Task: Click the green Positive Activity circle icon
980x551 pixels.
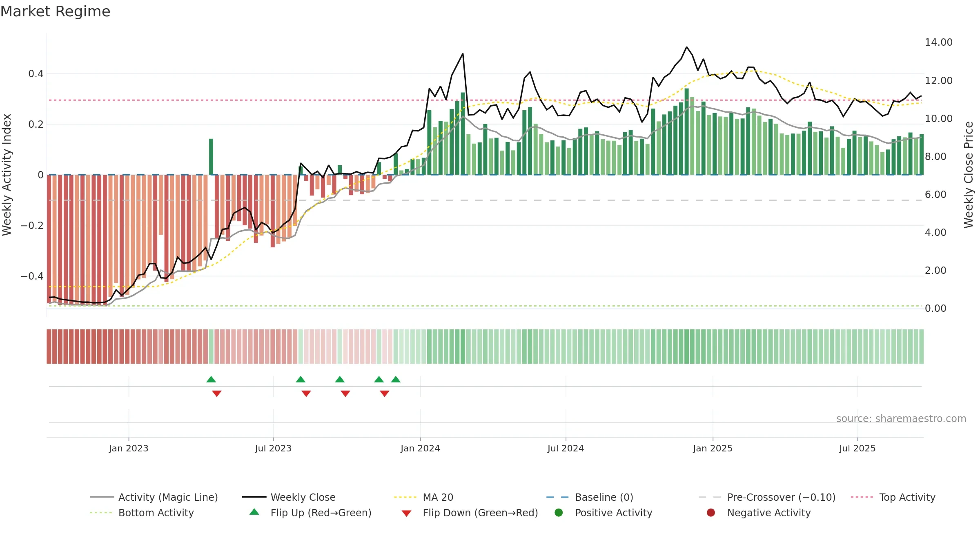Action: tap(559, 513)
